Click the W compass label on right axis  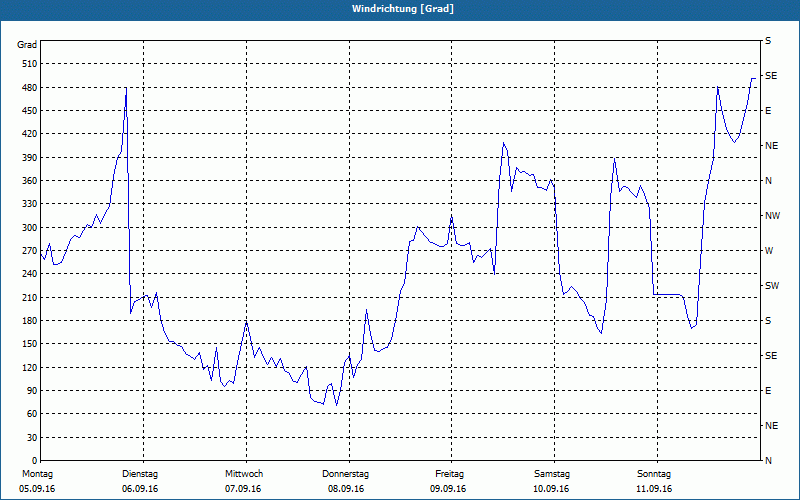[x=769, y=251]
